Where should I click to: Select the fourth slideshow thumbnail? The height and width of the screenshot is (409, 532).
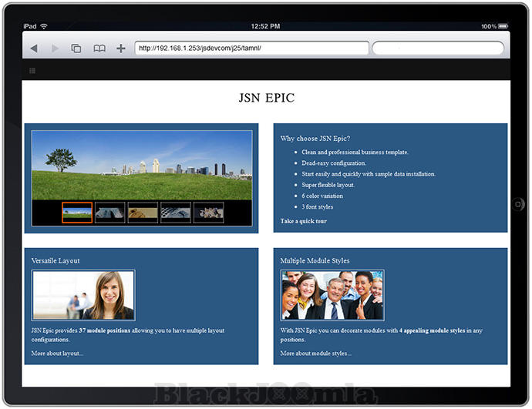(176, 213)
